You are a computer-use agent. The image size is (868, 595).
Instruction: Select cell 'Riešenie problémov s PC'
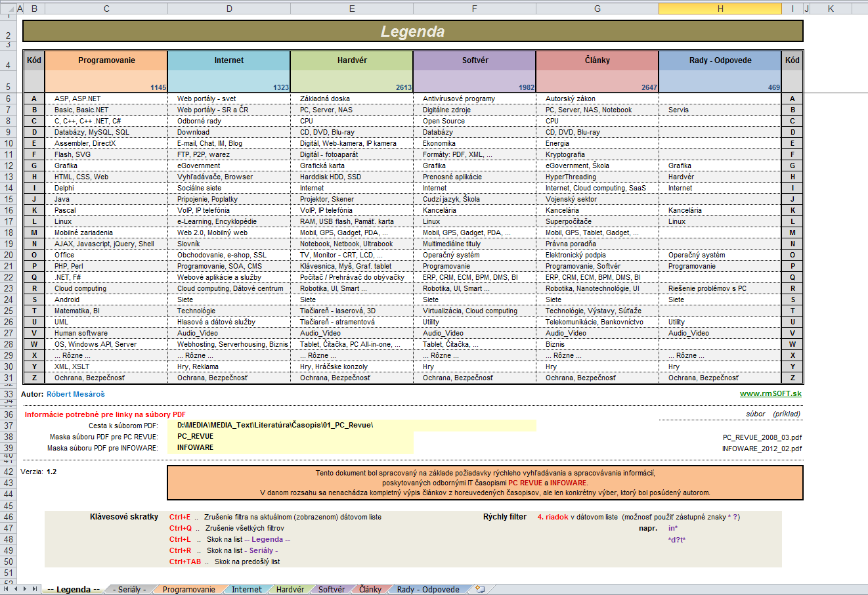click(720, 288)
